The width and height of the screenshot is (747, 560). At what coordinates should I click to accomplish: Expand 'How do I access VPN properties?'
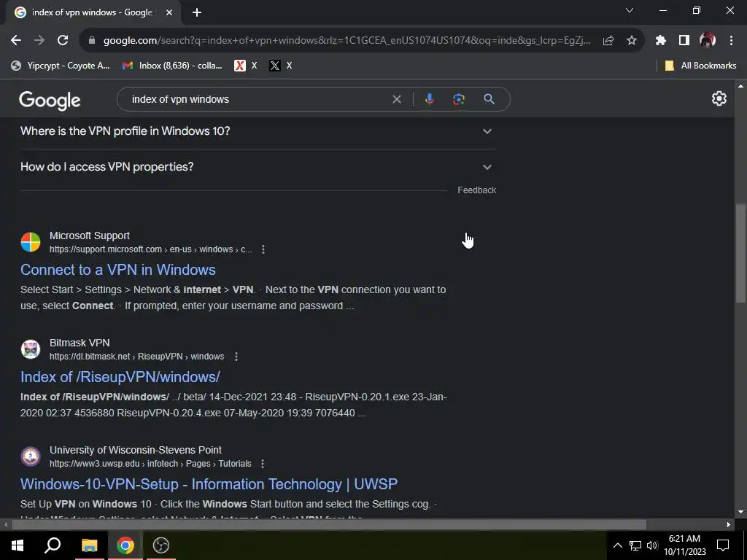point(258,167)
